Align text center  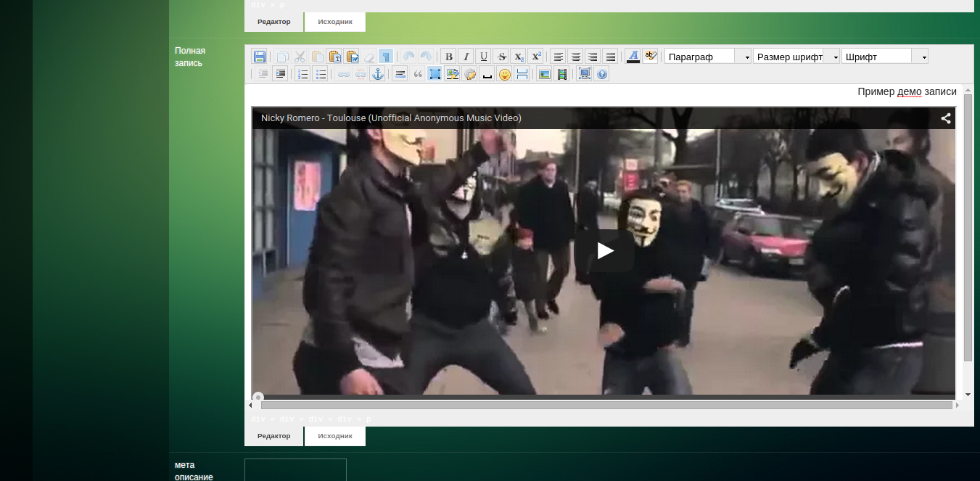[575, 57]
